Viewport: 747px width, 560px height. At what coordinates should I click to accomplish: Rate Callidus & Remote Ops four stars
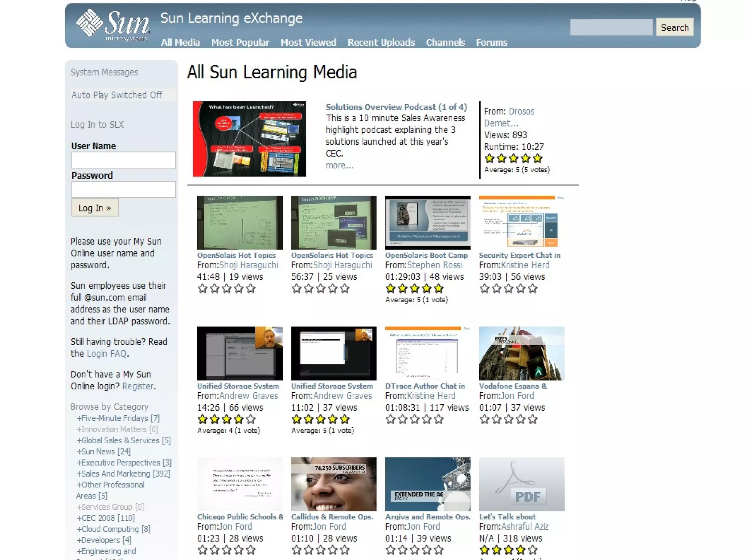pyautogui.click(x=333, y=550)
